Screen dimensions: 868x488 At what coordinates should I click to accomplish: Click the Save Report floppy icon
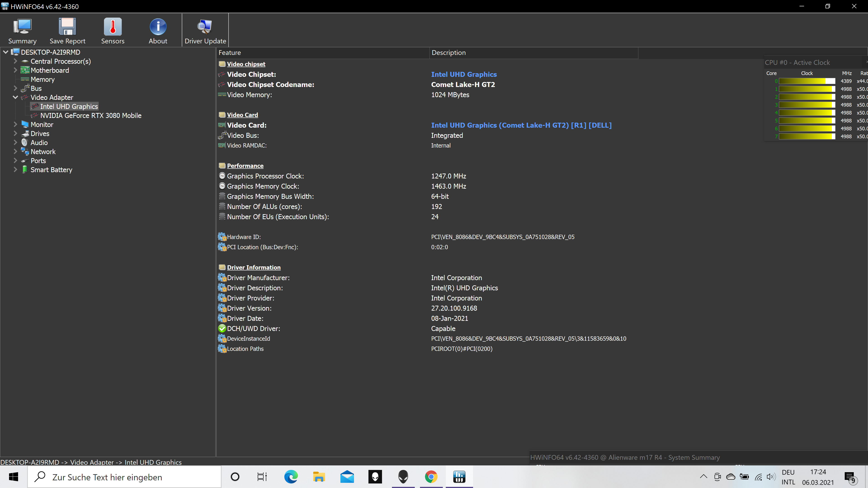[x=67, y=27]
